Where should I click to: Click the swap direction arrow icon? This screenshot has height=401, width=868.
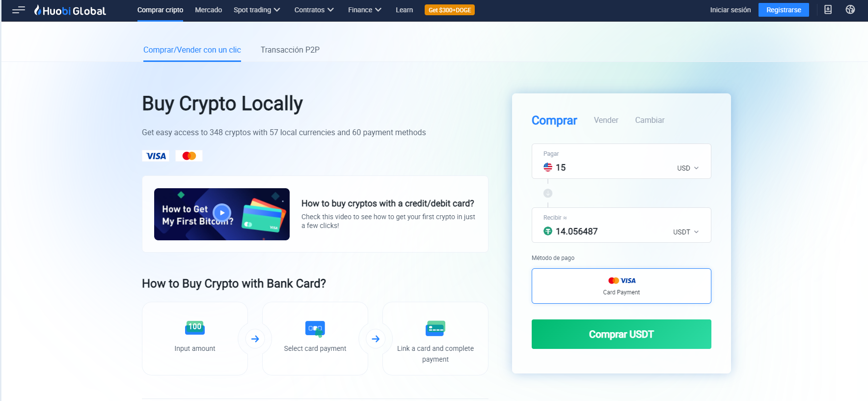click(548, 193)
